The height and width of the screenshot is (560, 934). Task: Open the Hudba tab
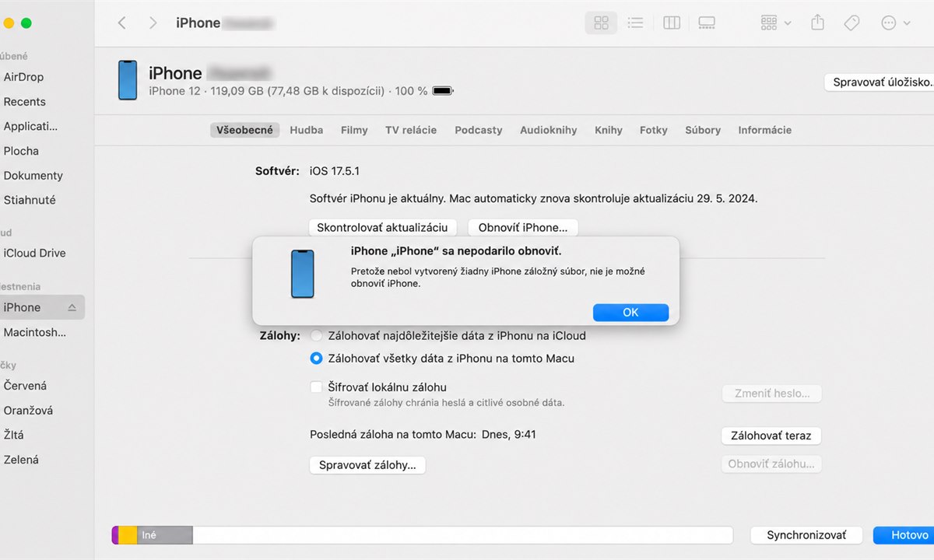click(x=307, y=130)
